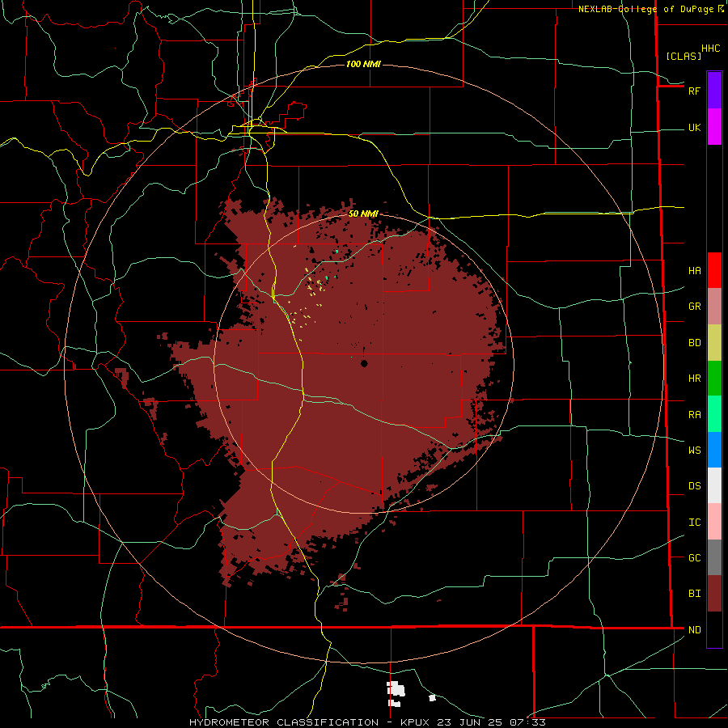Click the RA mint-green legend swatch

point(714,414)
